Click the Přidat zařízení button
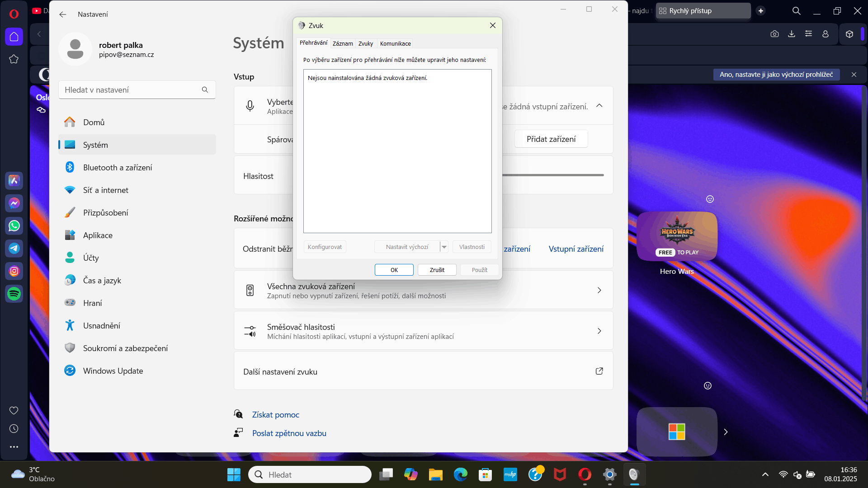 pos(551,139)
